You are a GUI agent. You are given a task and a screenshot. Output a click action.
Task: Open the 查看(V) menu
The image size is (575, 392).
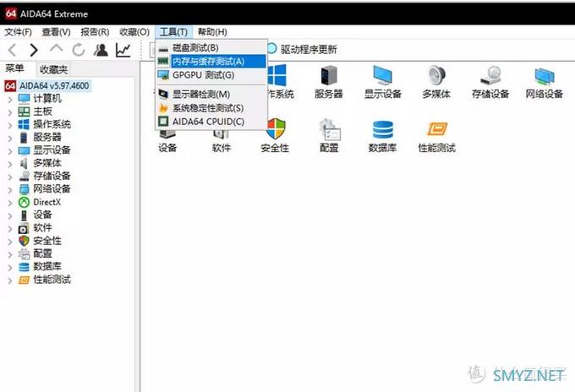click(x=56, y=32)
